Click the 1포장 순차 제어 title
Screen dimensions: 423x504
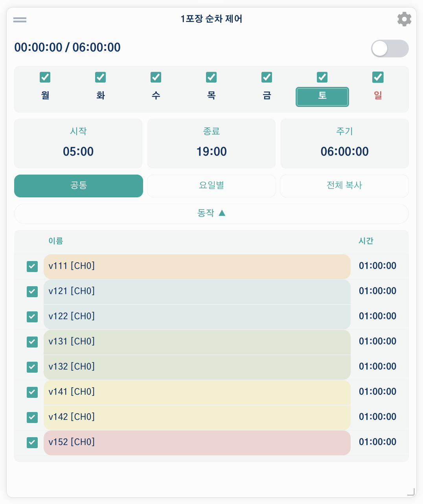tap(211, 19)
